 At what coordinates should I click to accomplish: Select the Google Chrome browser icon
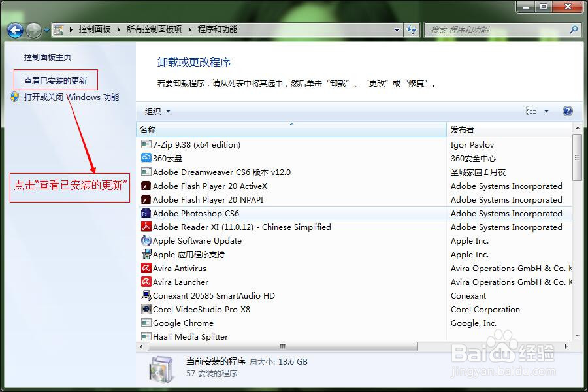click(x=147, y=323)
